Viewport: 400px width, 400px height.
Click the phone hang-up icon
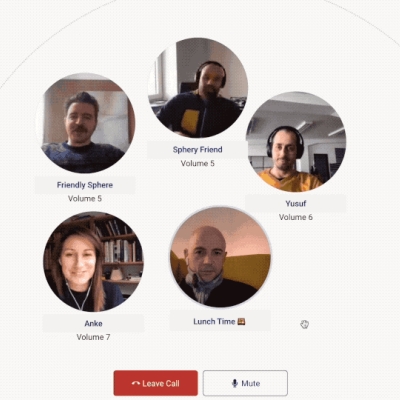point(136,384)
